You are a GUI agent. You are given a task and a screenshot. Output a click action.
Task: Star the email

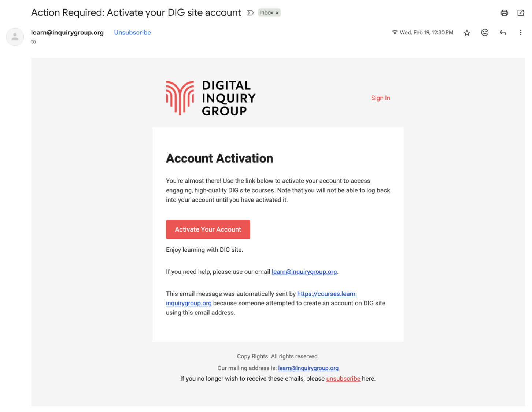click(467, 33)
